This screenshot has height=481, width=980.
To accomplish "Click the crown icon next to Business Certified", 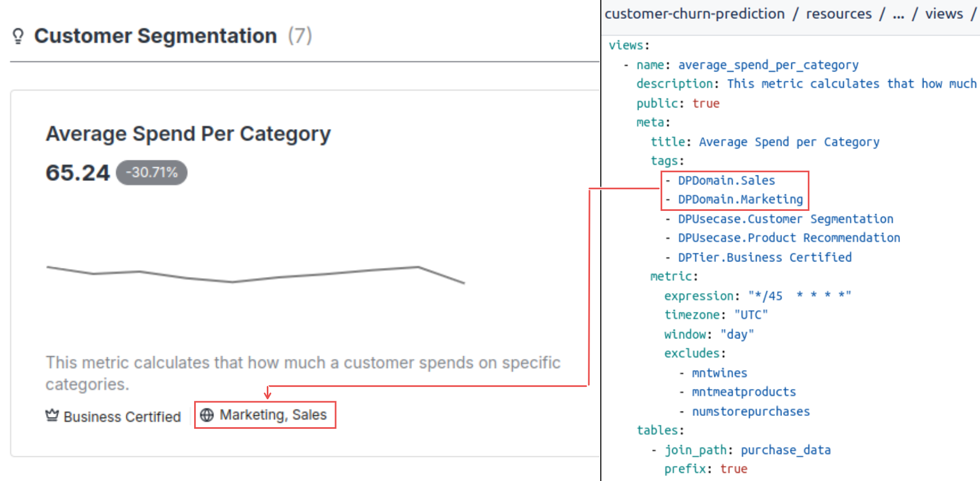I will click(x=52, y=415).
